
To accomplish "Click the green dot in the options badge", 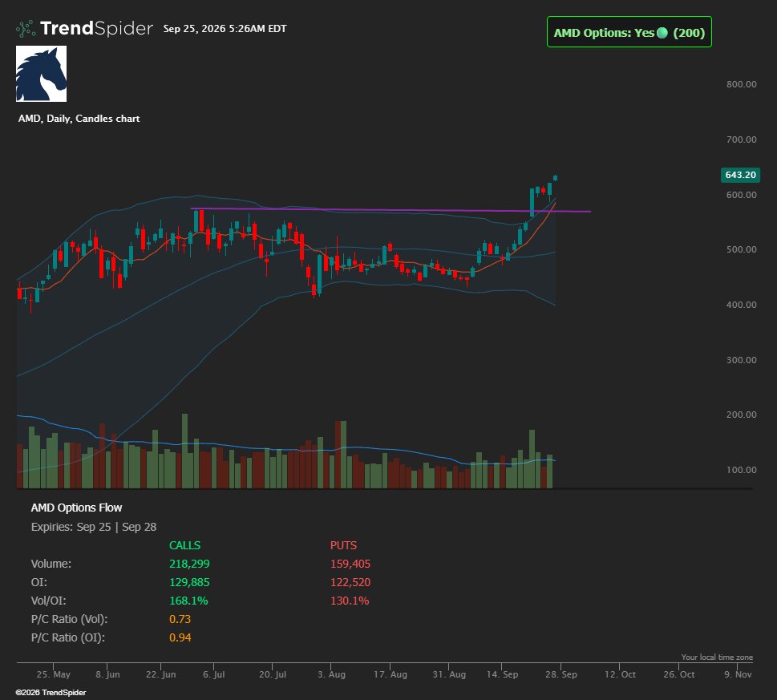I will pyautogui.click(x=662, y=33).
